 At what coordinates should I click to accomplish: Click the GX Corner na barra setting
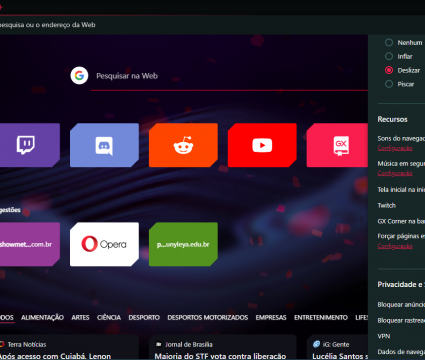[401, 221]
